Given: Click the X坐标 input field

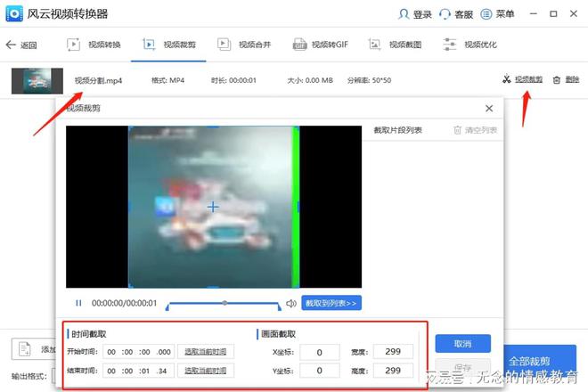Looking at the screenshot, I should point(320,352).
